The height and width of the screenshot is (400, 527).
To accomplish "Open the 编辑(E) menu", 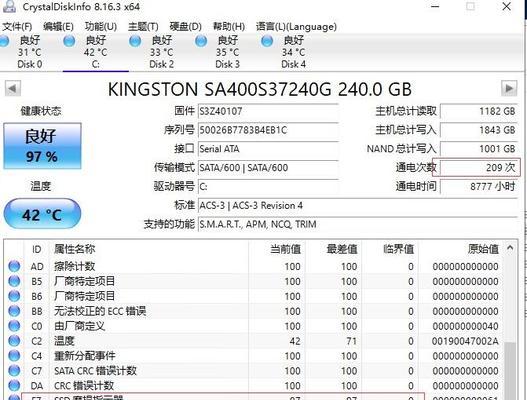I will coord(58,27).
